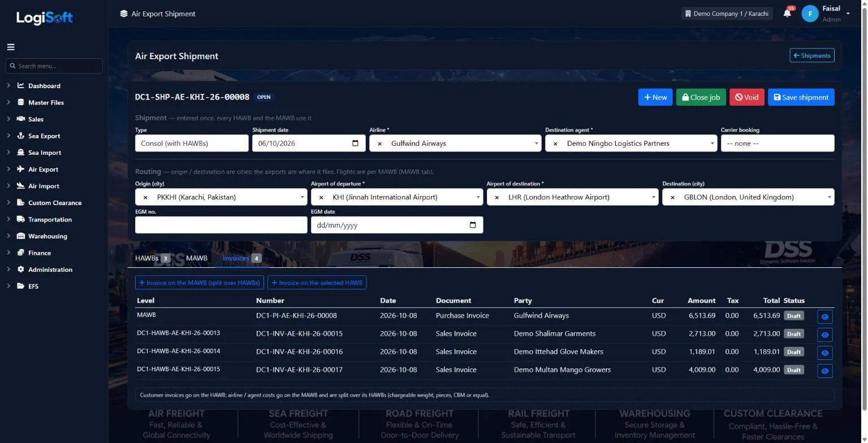Click the Transportation truck icon
The width and height of the screenshot is (868, 443).
click(21, 219)
